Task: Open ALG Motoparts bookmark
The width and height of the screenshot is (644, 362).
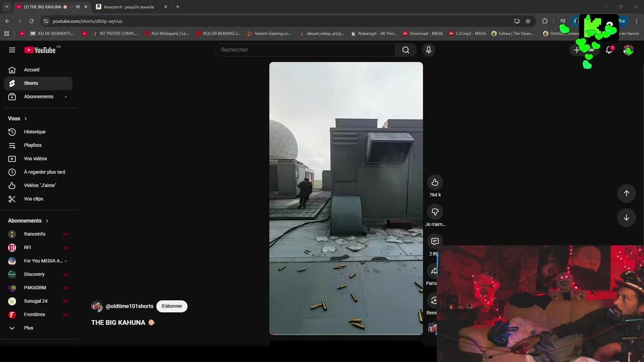Action: pyautogui.click(x=166, y=34)
